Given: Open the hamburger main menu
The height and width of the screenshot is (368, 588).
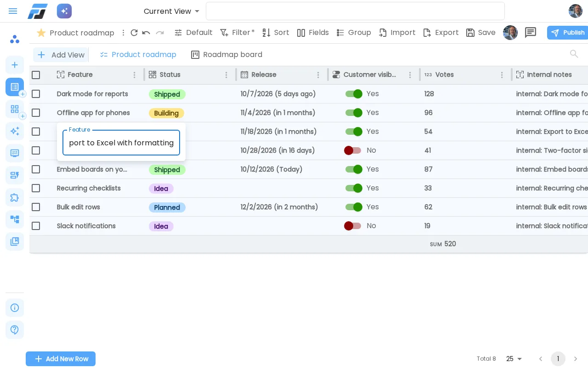Looking at the screenshot, I should click(x=13, y=11).
